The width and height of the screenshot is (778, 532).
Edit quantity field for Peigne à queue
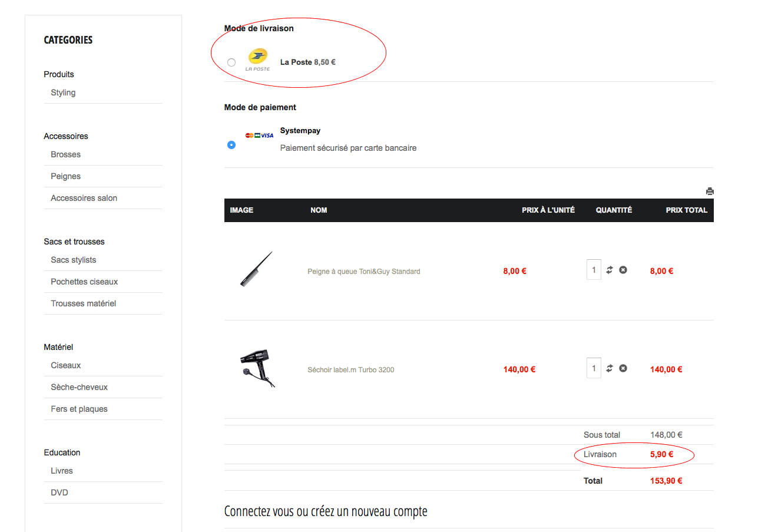tap(594, 270)
